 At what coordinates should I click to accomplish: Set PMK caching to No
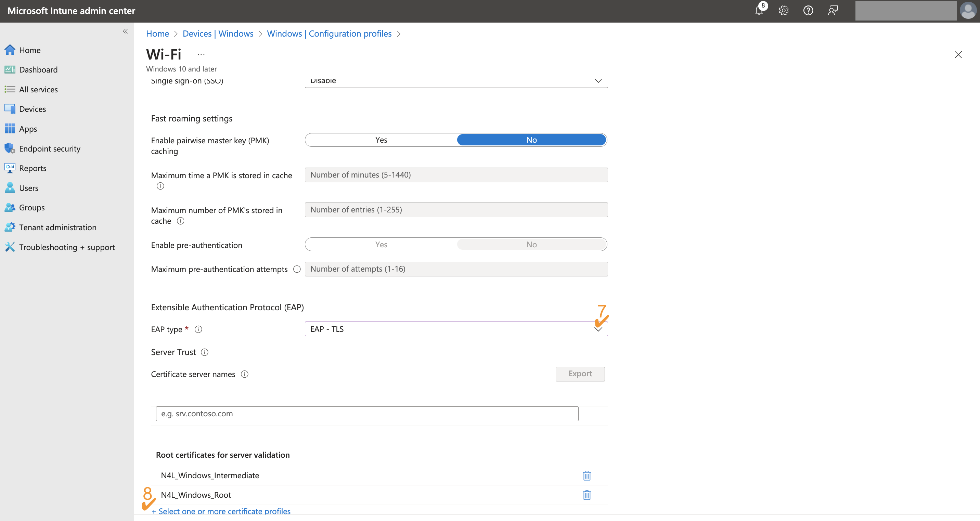click(531, 140)
